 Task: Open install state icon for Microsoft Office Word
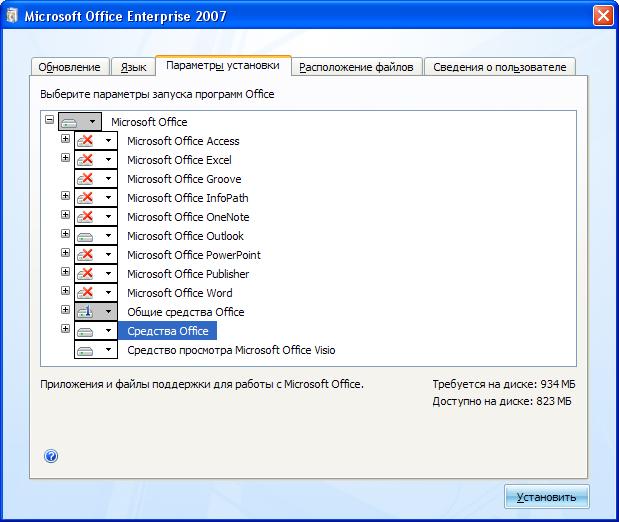[87, 293]
